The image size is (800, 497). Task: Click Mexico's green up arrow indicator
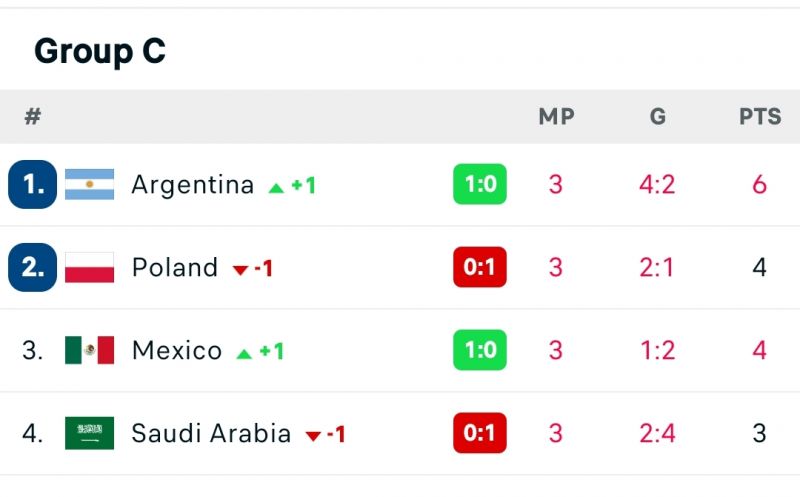[x=244, y=354]
